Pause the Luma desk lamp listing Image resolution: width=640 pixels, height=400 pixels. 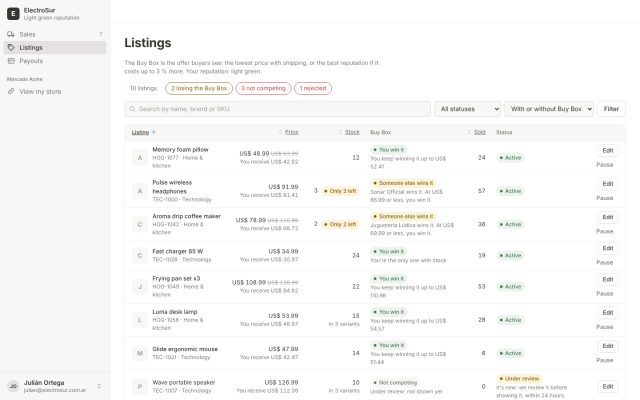click(x=604, y=327)
